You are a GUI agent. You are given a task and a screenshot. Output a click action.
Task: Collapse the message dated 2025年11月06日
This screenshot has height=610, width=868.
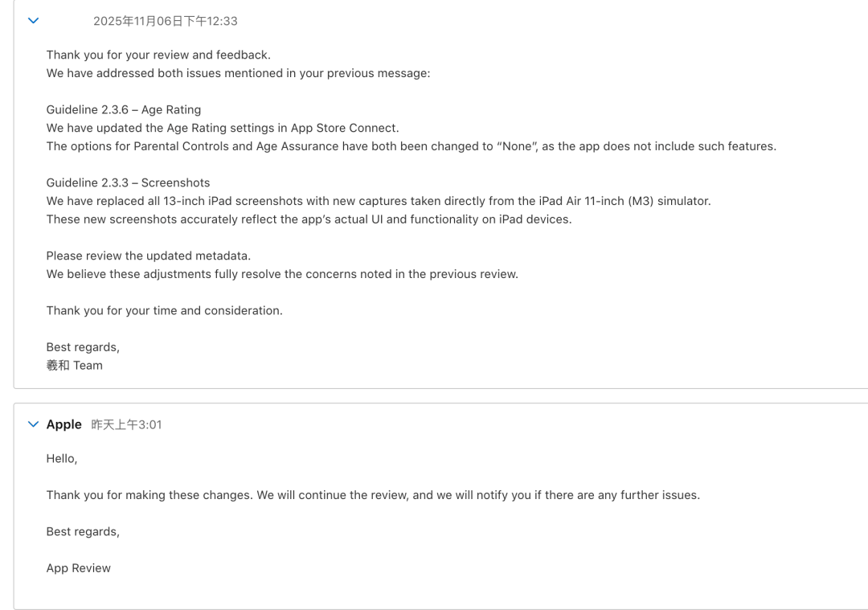tap(33, 21)
